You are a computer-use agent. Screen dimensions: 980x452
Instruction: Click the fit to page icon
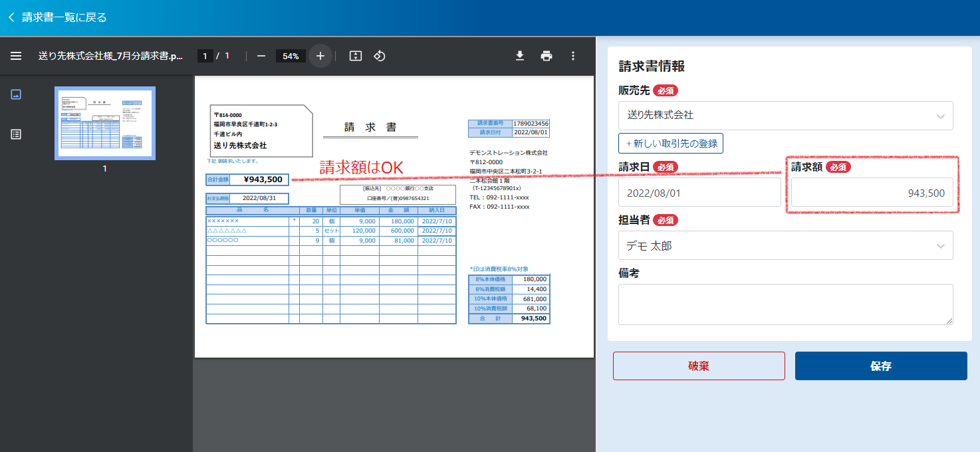356,56
